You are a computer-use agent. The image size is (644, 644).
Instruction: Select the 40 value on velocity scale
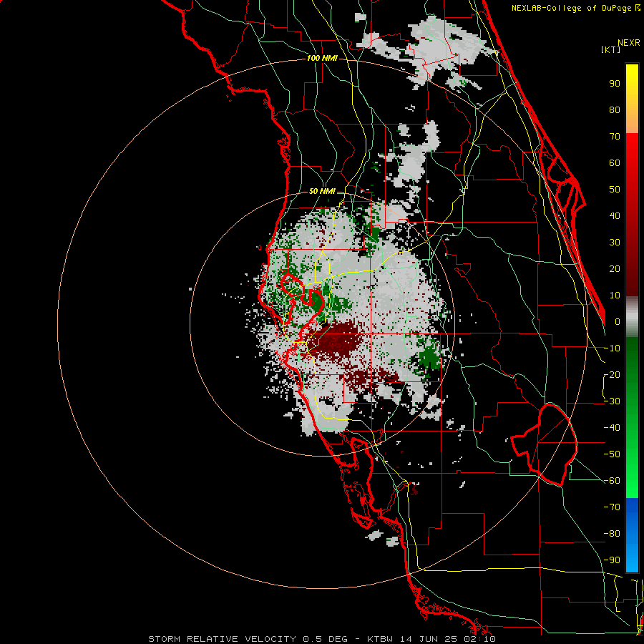tap(615, 215)
